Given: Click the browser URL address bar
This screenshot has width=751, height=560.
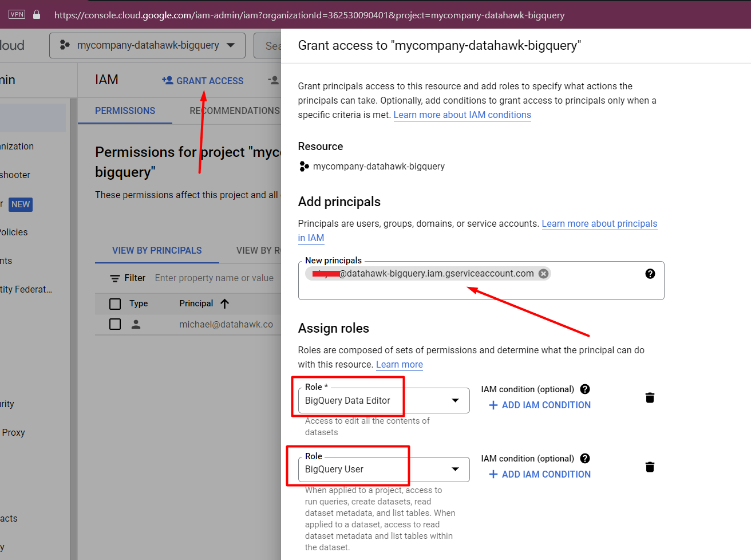Looking at the screenshot, I should click(309, 15).
